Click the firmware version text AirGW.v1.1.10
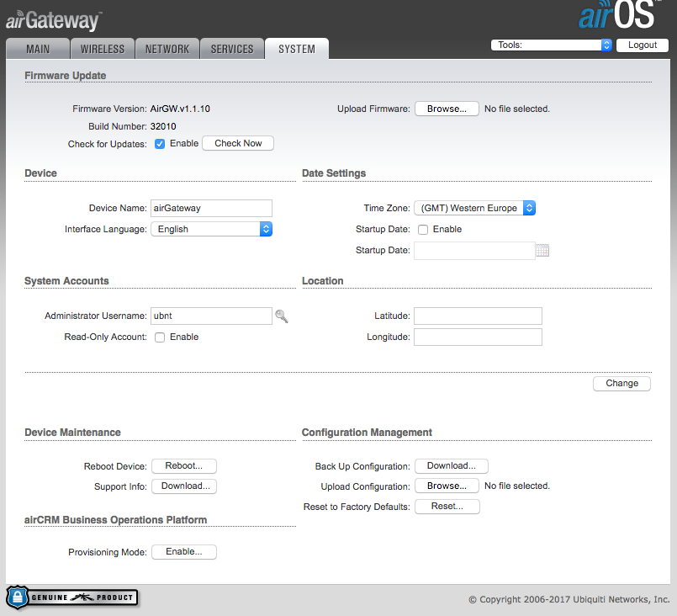This screenshot has height=616, width=677. pos(180,109)
